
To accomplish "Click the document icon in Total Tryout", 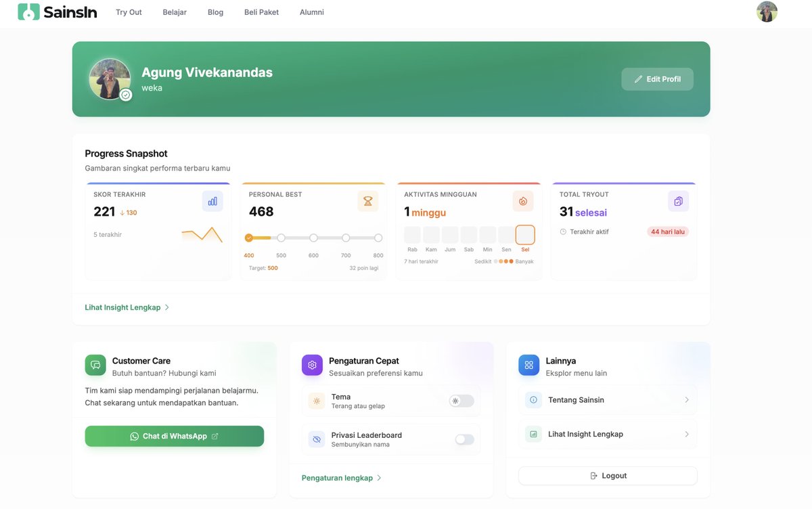I will (x=678, y=201).
